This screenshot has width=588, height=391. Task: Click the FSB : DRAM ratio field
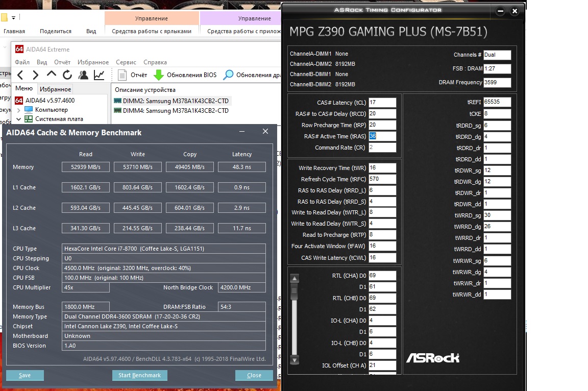pyautogui.click(x=497, y=68)
